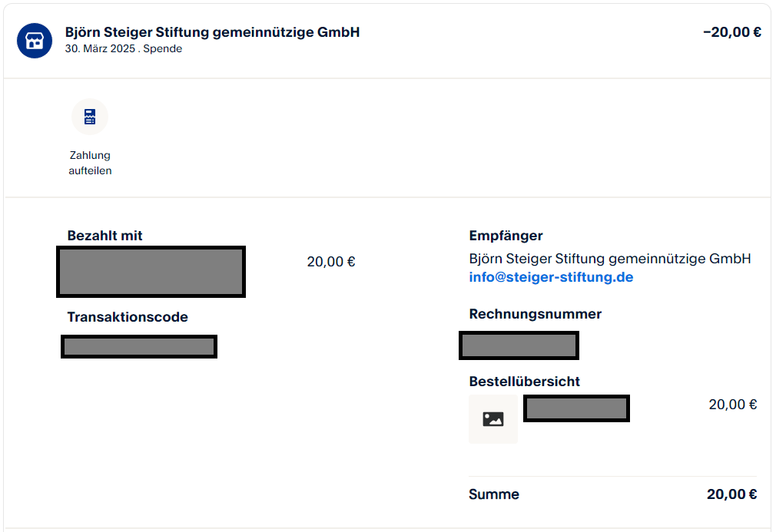Viewport: 776px width, 532px height.
Task: Click the image placeholder icon in Bestellübersicht
Action: 493,419
